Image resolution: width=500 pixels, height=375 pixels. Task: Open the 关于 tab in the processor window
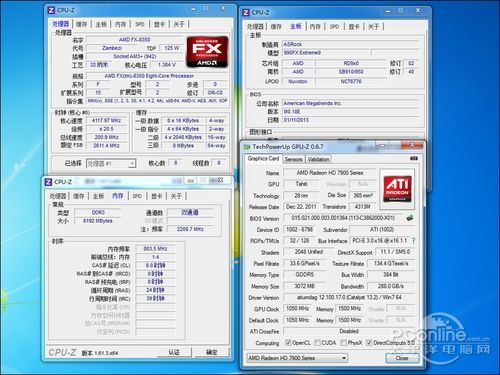click(x=179, y=24)
